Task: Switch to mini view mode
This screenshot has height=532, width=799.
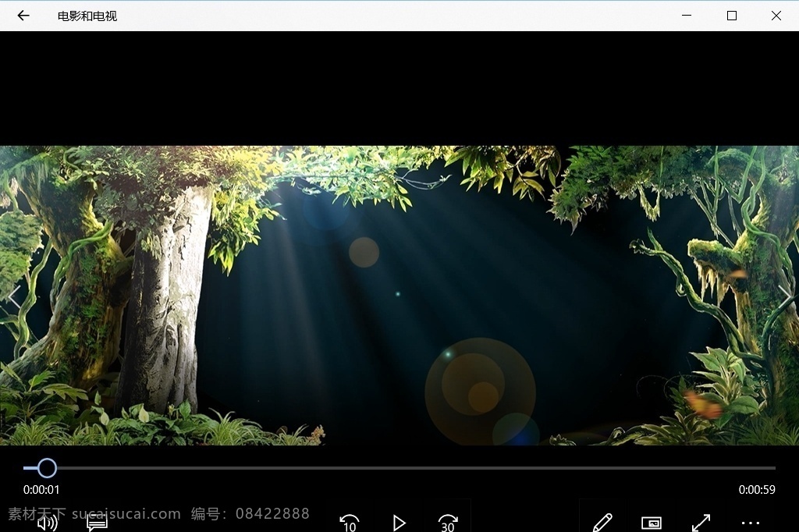Action: coord(652,523)
